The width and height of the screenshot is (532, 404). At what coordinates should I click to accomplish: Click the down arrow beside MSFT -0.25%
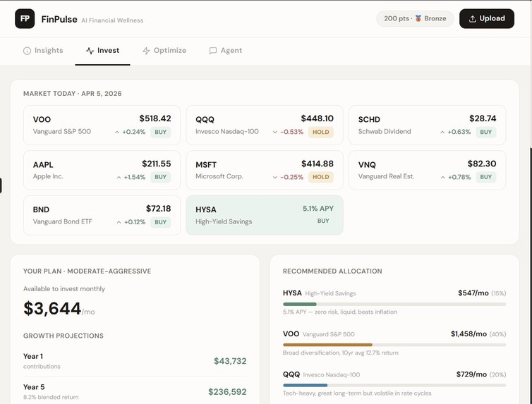coord(275,177)
